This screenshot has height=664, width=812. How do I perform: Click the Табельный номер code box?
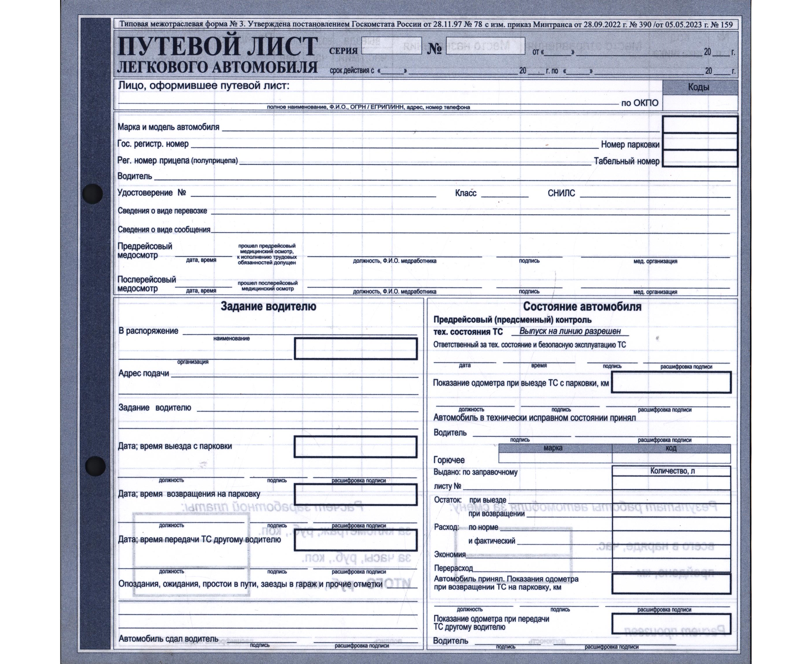pos(700,158)
